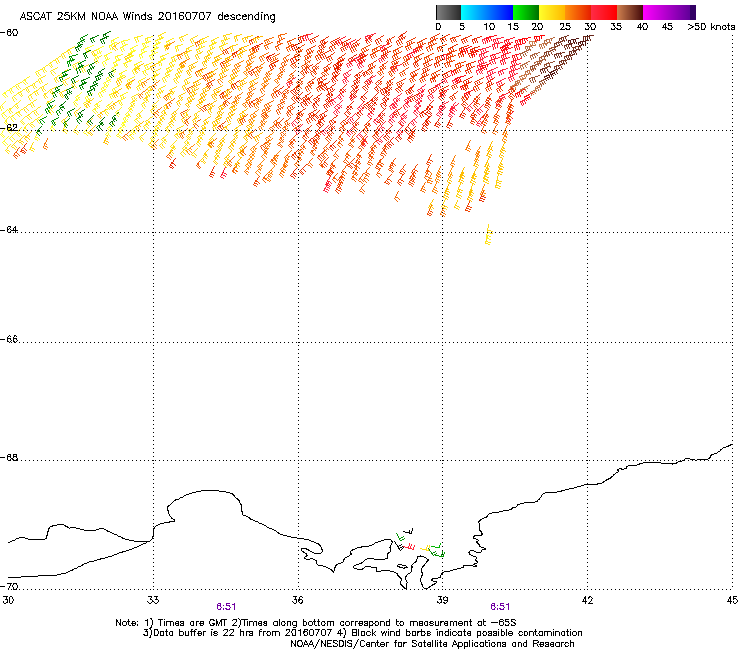Click the purple '6:51' time near longitude 40

[500, 607]
